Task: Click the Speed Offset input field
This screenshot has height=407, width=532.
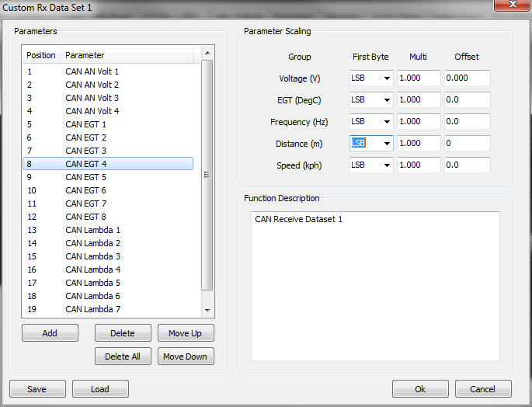Action: click(x=467, y=165)
